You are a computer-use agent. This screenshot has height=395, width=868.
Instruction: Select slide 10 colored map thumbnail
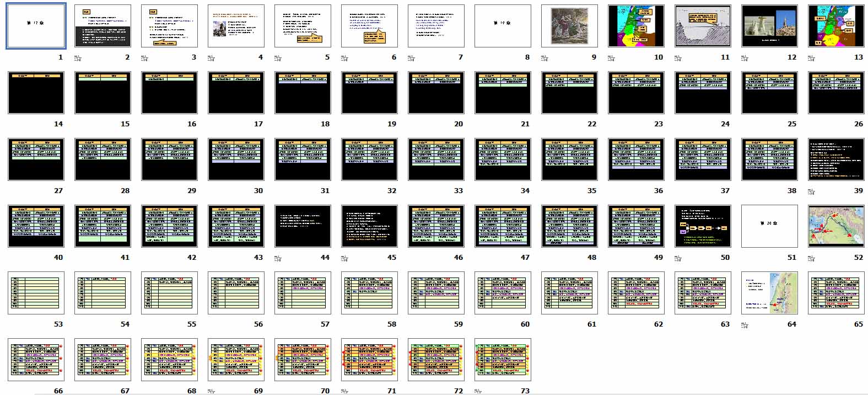click(636, 26)
